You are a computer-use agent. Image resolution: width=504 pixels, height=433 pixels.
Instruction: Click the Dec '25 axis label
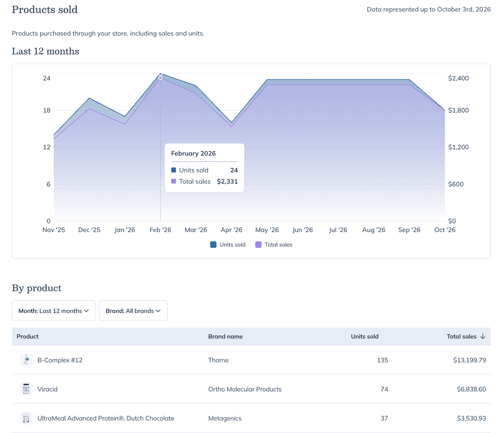pyautogui.click(x=90, y=230)
